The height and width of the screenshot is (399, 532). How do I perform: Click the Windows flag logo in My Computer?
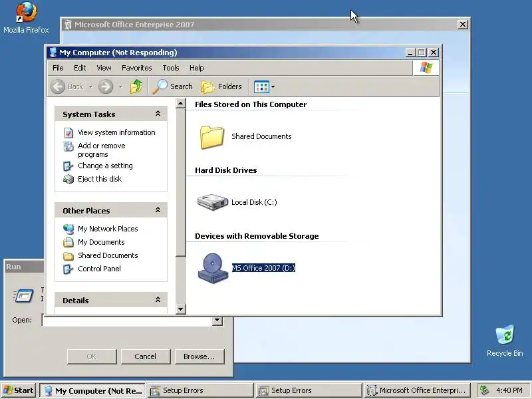(426, 68)
